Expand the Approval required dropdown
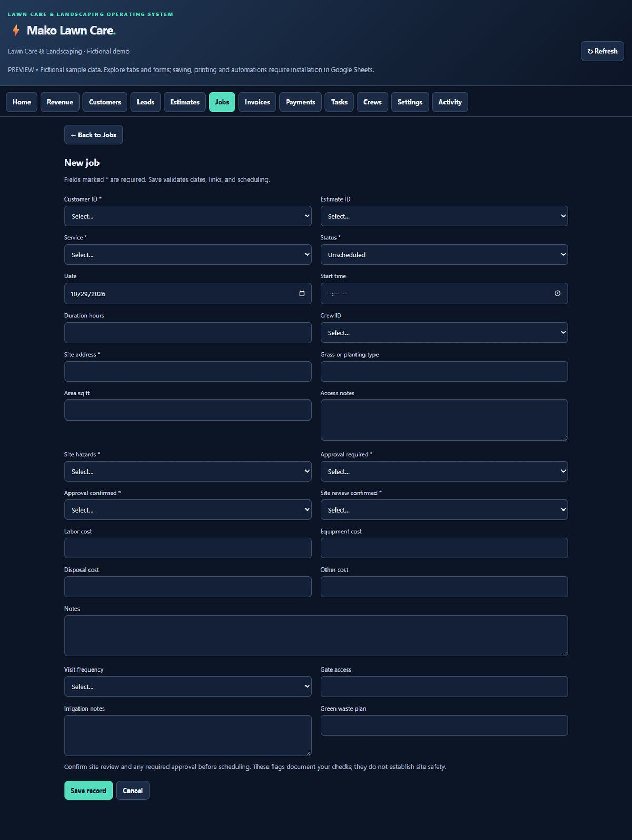The height and width of the screenshot is (840, 632). (444, 472)
